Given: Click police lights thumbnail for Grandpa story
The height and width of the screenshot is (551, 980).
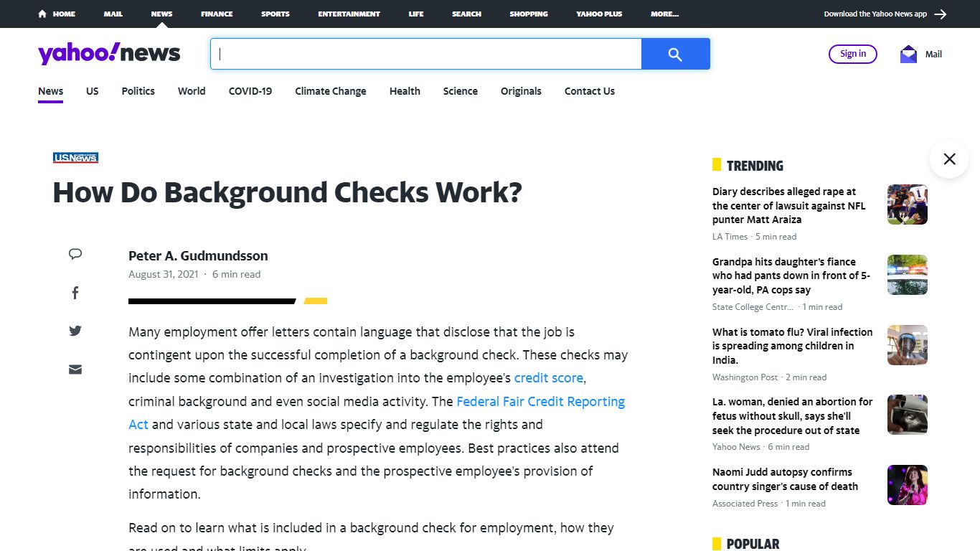Looking at the screenshot, I should tap(908, 275).
